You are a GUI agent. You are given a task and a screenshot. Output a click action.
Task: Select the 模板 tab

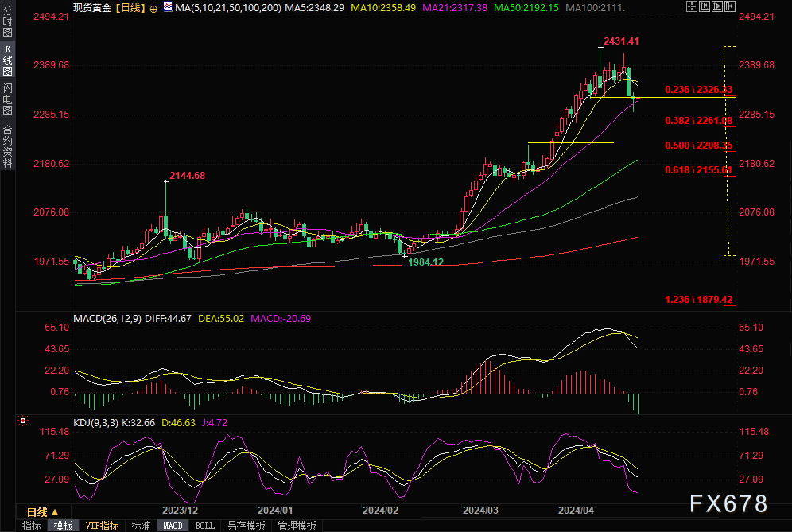tap(63, 526)
